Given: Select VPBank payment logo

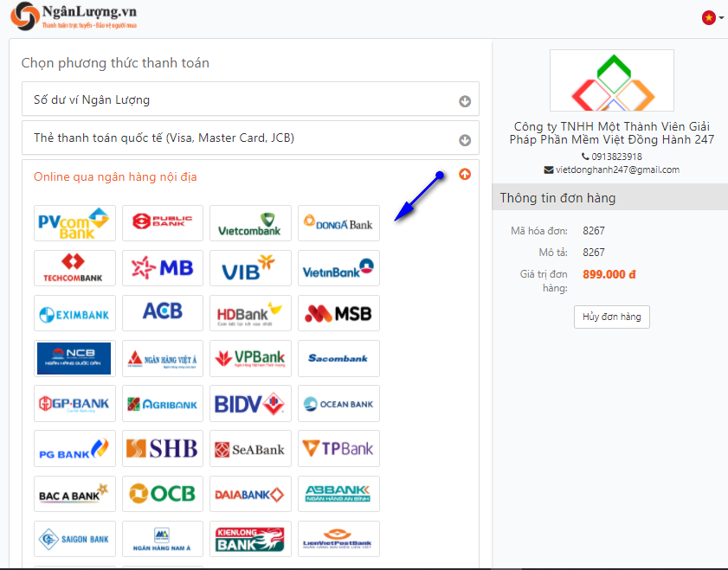Looking at the screenshot, I should coord(250,358).
